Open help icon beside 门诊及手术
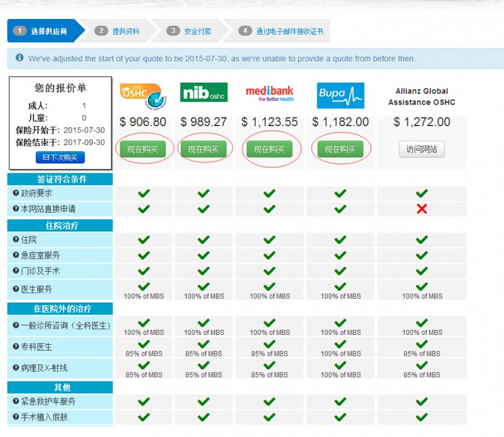Viewport: 504px width, 437px height. (16, 271)
